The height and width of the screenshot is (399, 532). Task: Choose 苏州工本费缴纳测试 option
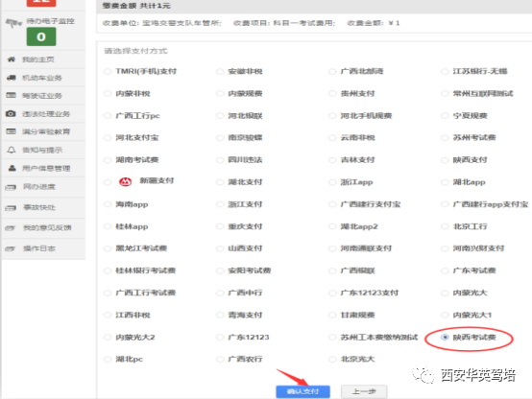click(332, 338)
